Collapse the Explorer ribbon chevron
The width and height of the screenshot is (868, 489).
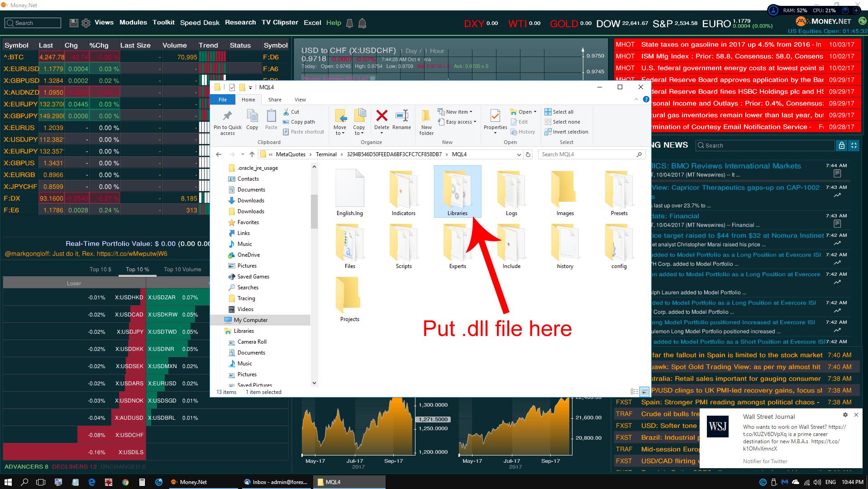pyautogui.click(x=636, y=99)
